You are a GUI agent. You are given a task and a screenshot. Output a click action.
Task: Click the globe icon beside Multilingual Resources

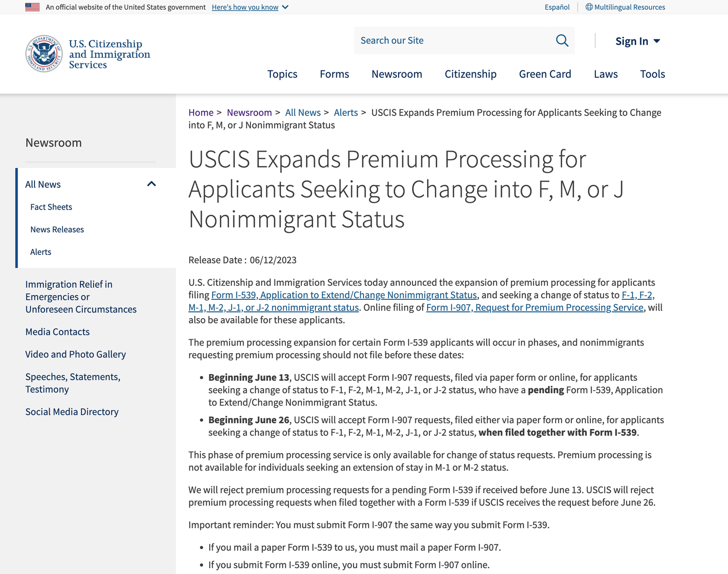[589, 7]
